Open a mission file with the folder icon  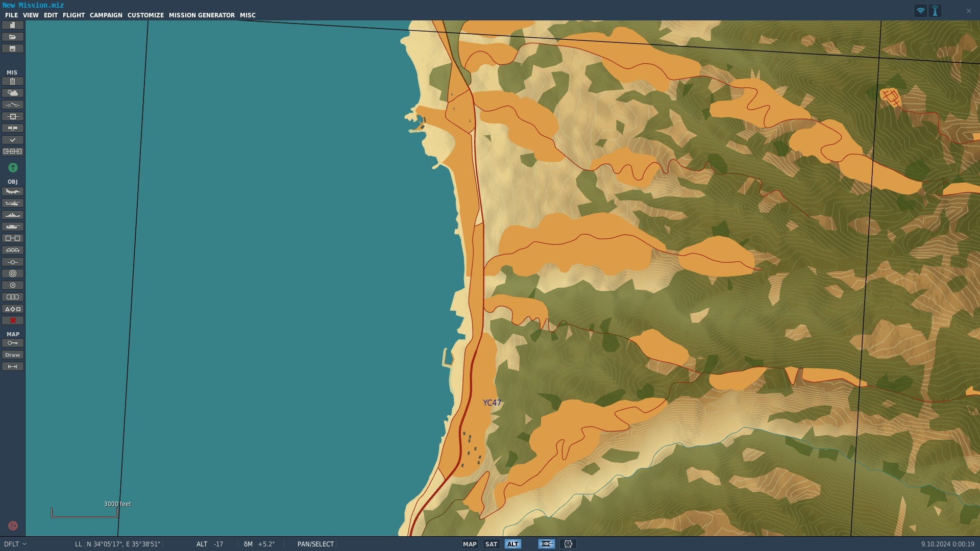click(x=13, y=37)
